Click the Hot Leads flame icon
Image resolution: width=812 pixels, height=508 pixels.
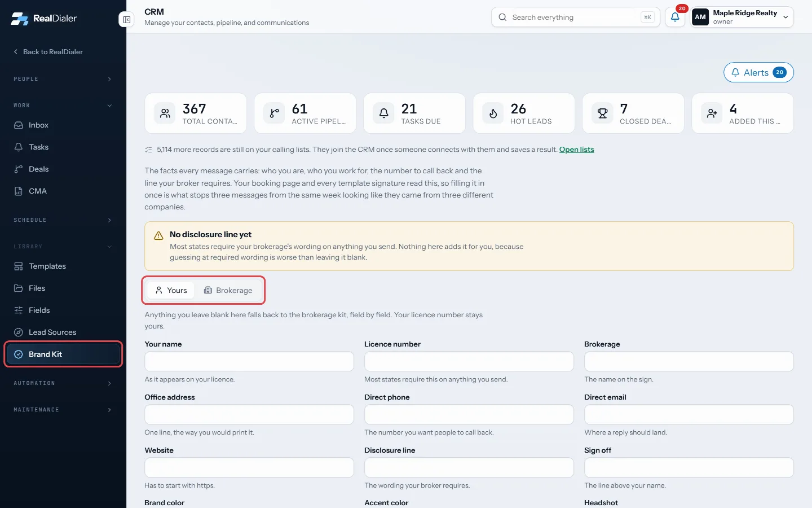pos(493,113)
